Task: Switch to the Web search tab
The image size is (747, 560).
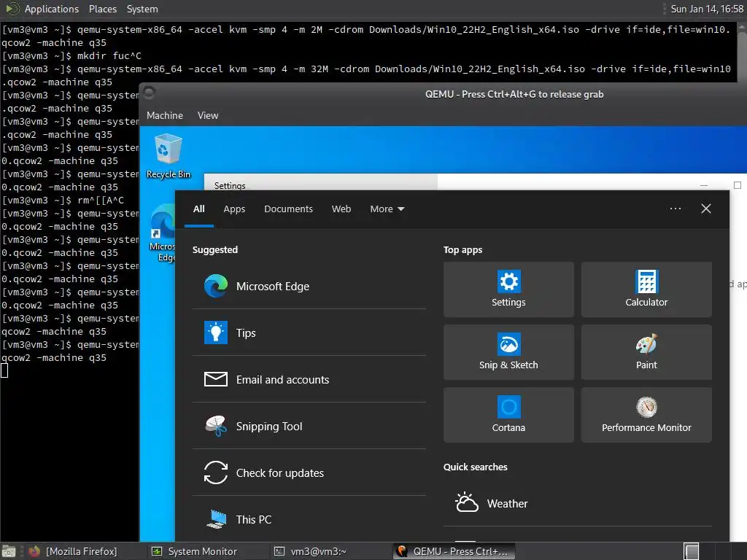Action: click(341, 209)
